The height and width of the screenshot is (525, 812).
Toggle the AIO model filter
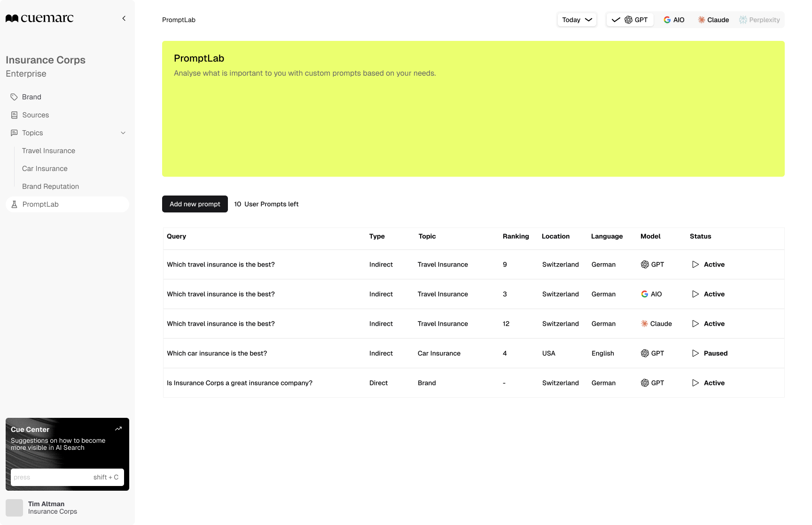coord(674,20)
